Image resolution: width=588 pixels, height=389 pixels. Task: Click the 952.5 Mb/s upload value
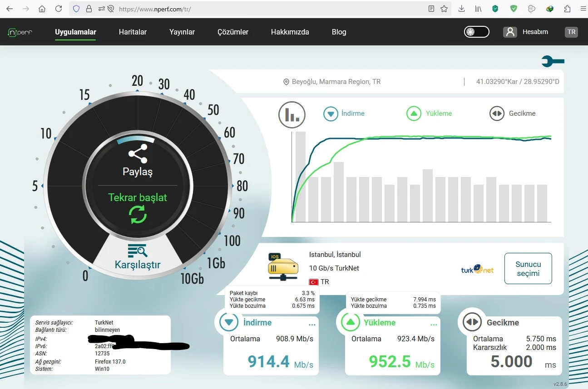tap(401, 362)
